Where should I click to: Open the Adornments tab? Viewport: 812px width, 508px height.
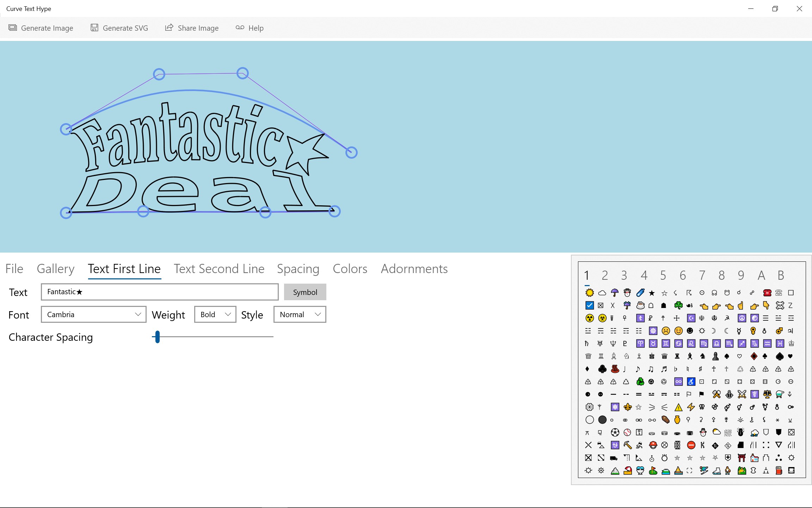(x=414, y=269)
